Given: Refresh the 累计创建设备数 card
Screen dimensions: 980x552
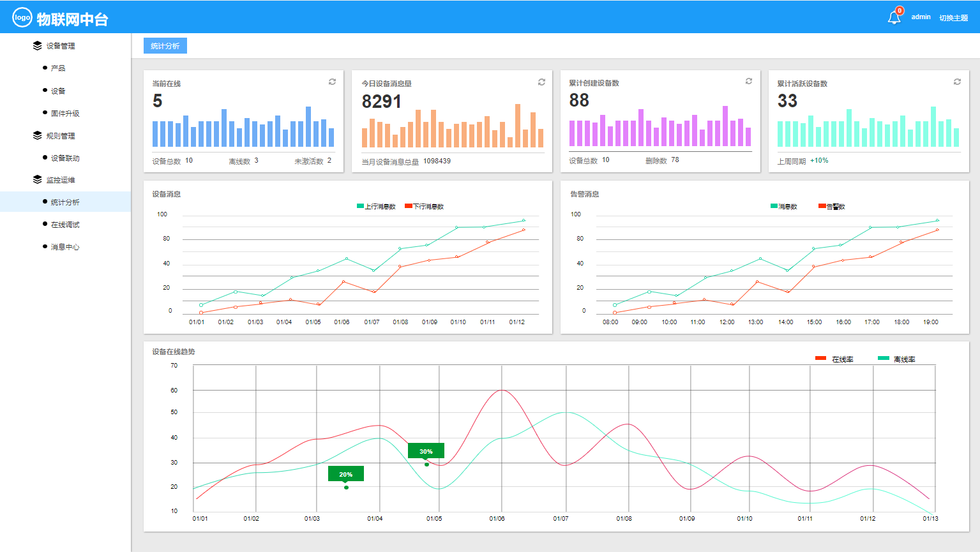Looking at the screenshot, I should pyautogui.click(x=749, y=81).
